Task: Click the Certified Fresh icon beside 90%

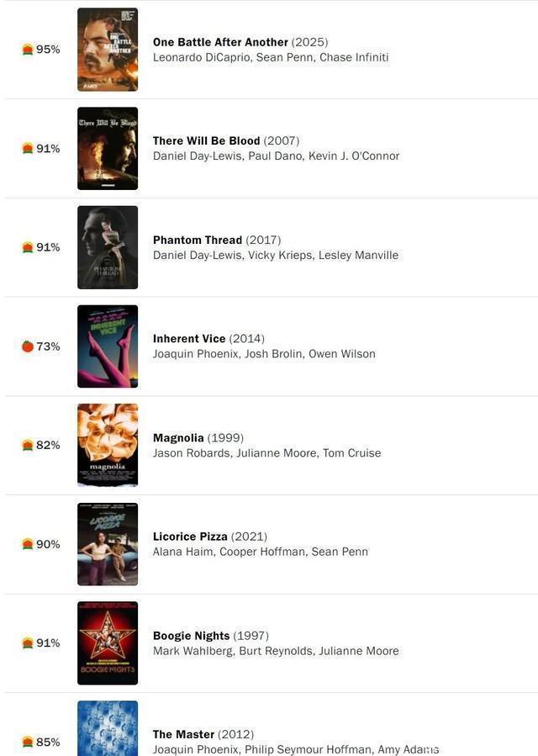Action: click(x=28, y=544)
